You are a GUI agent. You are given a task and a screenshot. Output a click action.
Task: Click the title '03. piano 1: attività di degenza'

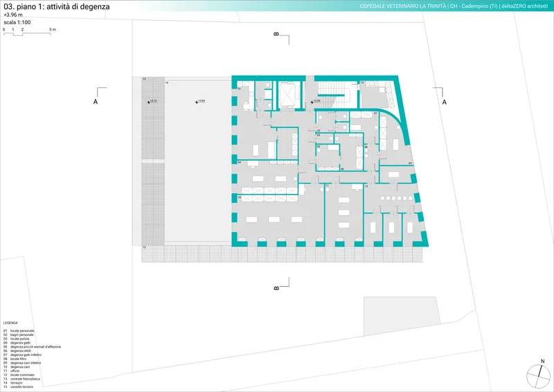[57, 6]
